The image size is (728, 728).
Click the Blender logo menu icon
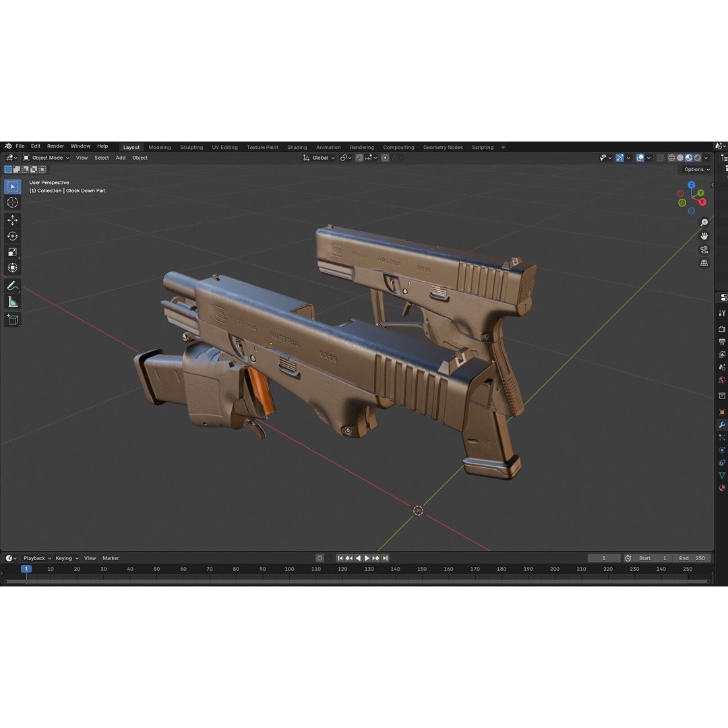8,146
